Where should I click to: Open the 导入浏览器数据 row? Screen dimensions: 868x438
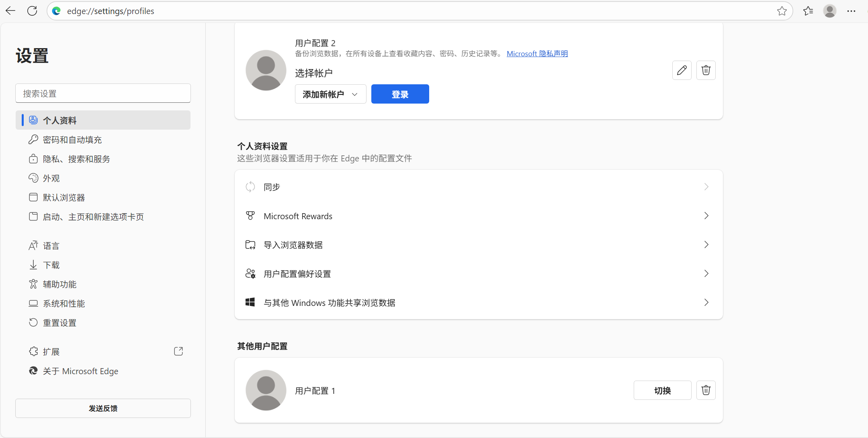tap(478, 245)
